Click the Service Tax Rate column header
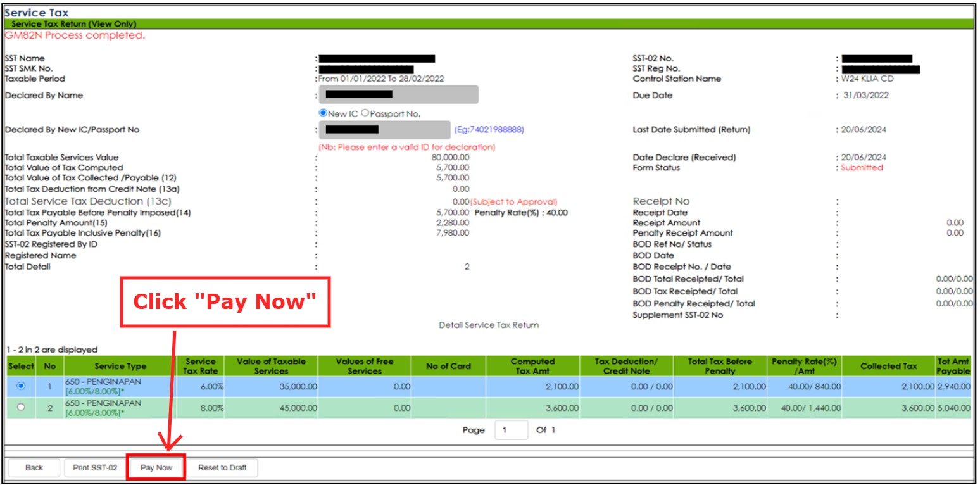The image size is (980, 485). coord(200,366)
